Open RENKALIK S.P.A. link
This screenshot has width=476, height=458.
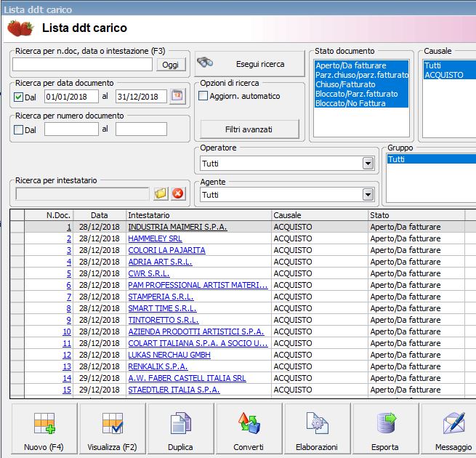coord(158,366)
